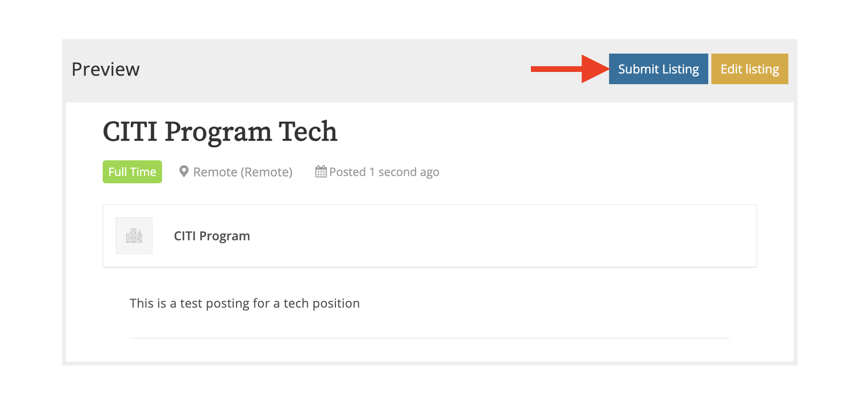This screenshot has height=414, width=868.
Task: Click the job description text
Action: point(244,303)
